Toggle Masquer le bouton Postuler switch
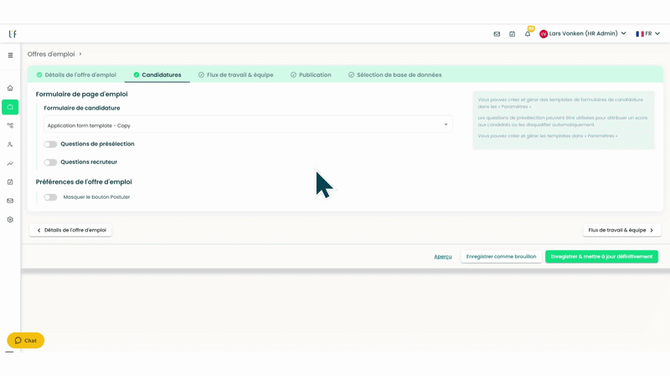This screenshot has height=376, width=670. point(50,197)
